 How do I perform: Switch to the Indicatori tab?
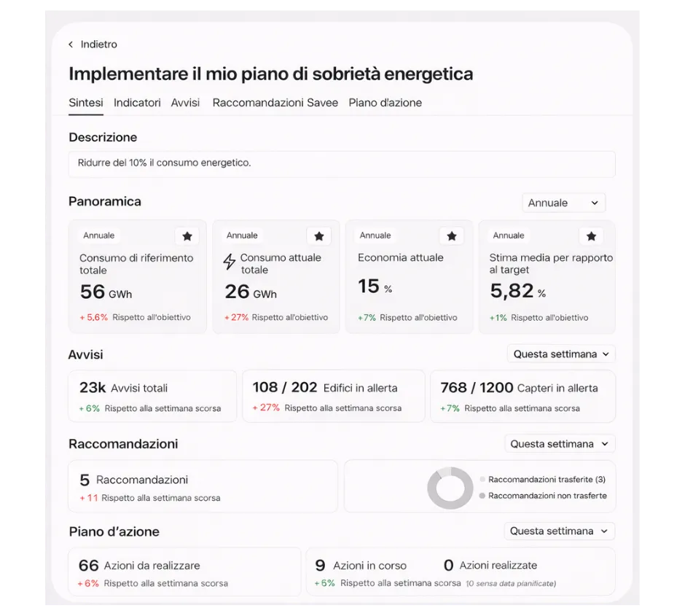tap(137, 103)
